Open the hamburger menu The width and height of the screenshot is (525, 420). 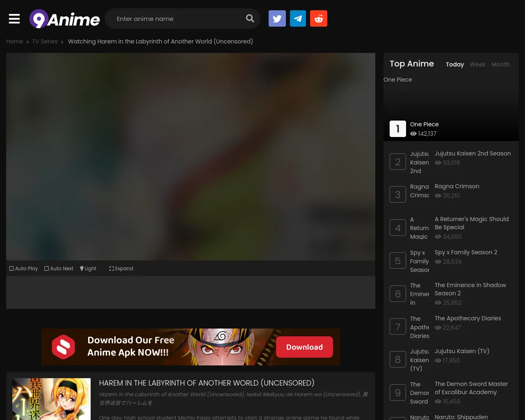click(14, 19)
